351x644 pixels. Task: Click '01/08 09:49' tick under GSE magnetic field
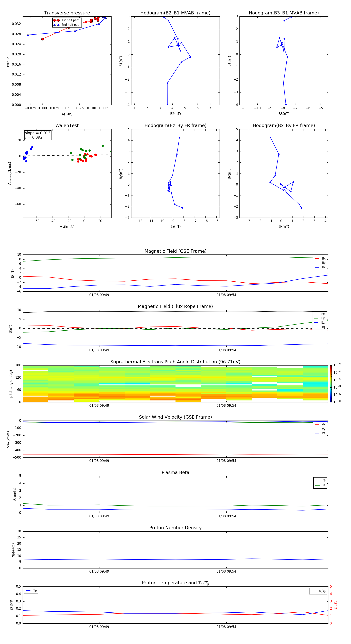[x=99, y=295]
